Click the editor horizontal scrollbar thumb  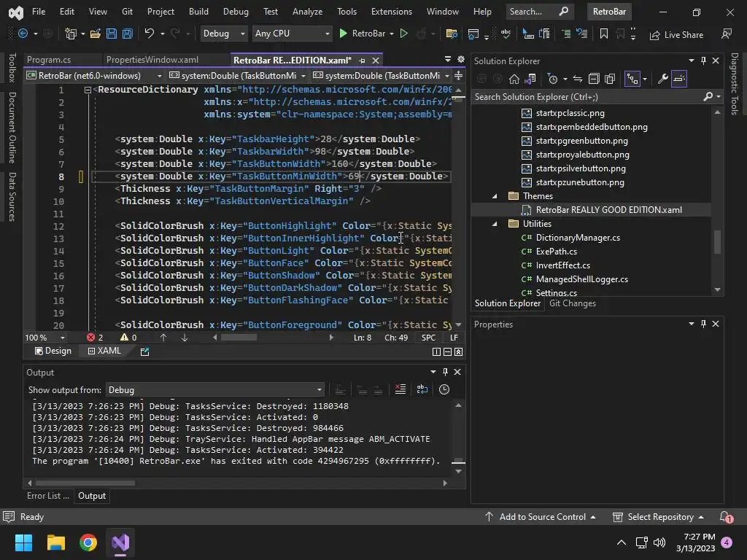point(239,338)
